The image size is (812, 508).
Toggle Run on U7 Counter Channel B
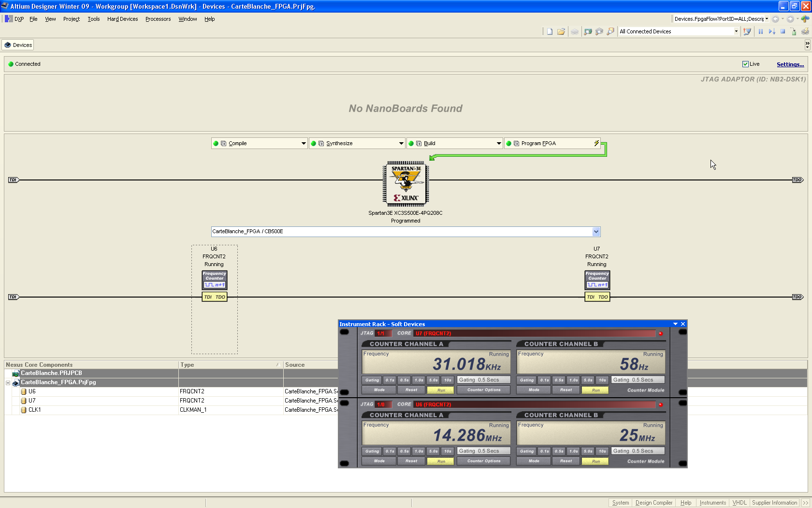(x=595, y=390)
